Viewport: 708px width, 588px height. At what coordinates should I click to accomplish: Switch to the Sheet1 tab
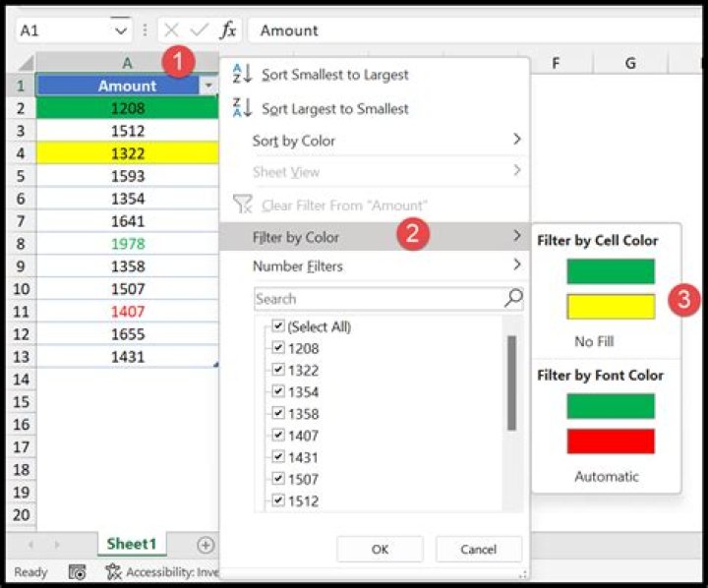(x=132, y=544)
